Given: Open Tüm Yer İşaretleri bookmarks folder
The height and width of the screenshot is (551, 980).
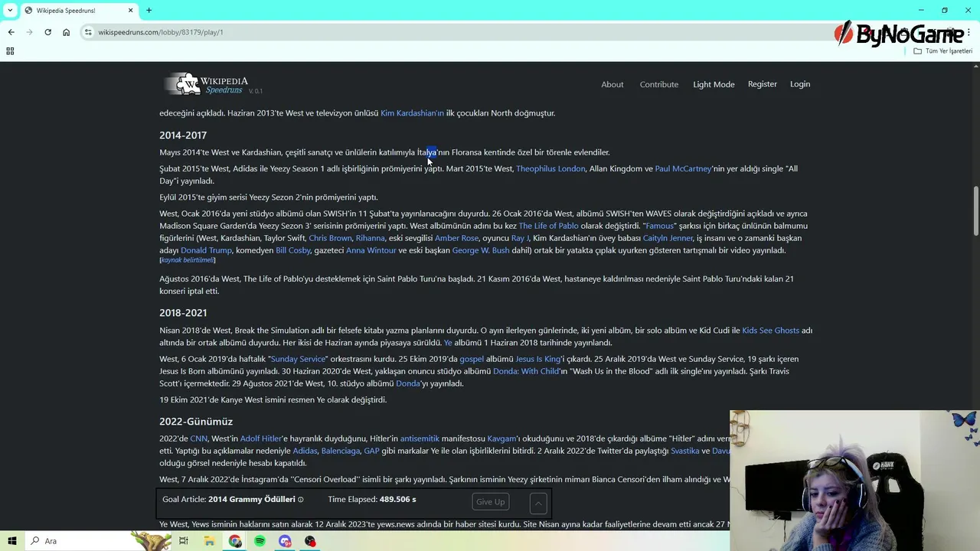Looking at the screenshot, I should pyautogui.click(x=943, y=51).
